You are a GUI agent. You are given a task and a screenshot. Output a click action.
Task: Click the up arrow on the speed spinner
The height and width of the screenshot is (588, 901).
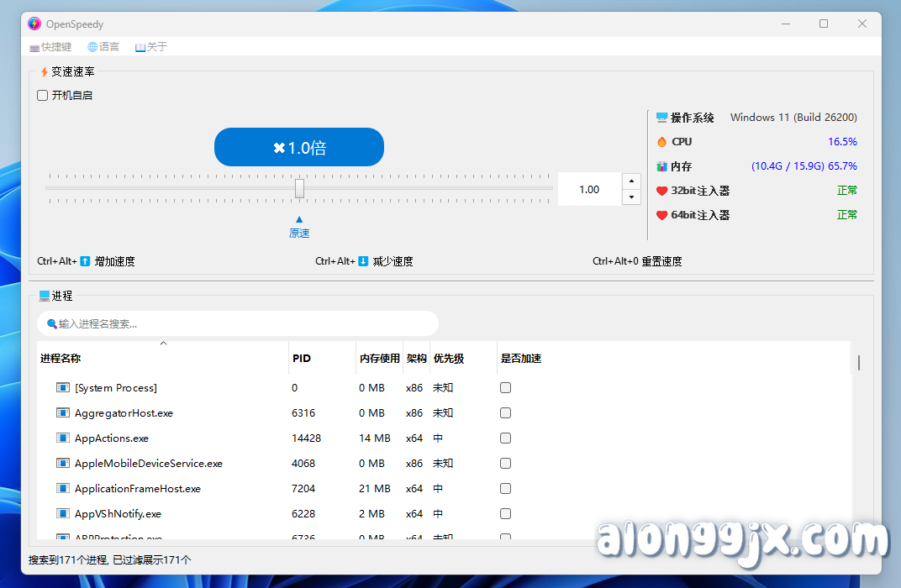coord(631,180)
